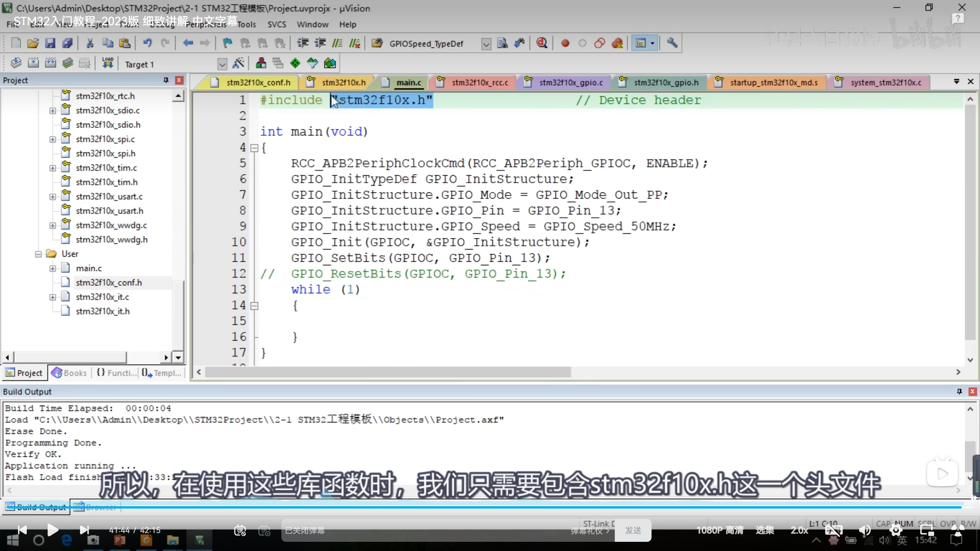Screen dimensions: 980x551
Task: Insert breakpoint red circle icon
Action: click(565, 43)
